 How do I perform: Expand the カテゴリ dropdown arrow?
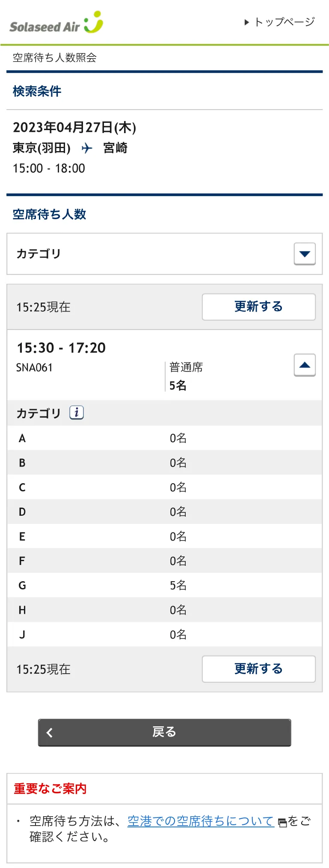pos(305,254)
